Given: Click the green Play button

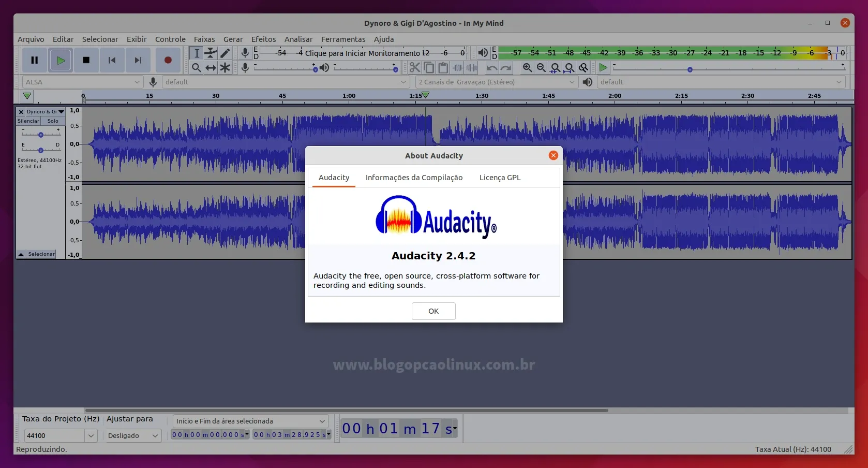Looking at the screenshot, I should (x=61, y=60).
